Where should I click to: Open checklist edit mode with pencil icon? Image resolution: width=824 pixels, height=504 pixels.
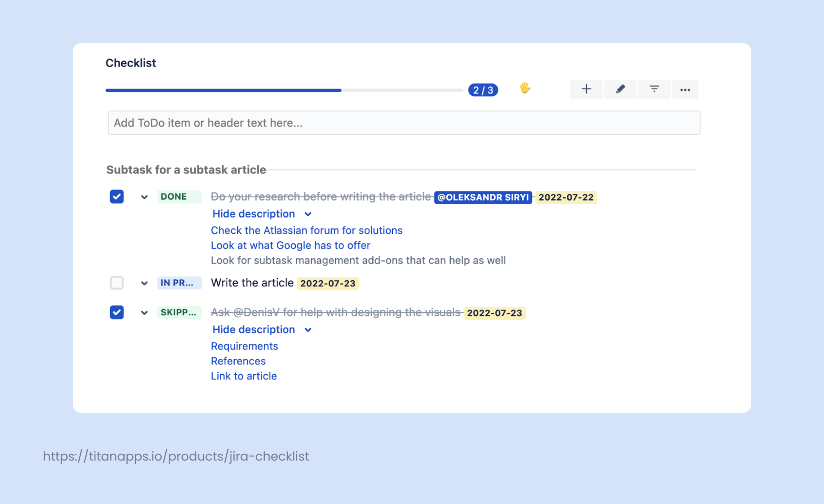click(x=620, y=89)
